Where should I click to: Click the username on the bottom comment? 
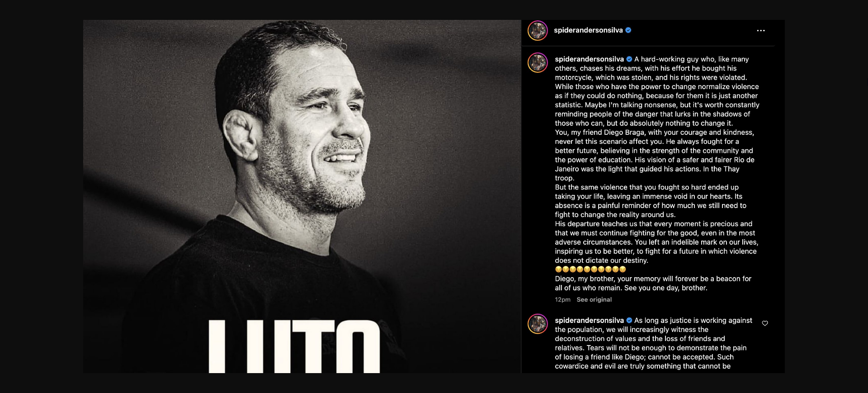pyautogui.click(x=589, y=320)
